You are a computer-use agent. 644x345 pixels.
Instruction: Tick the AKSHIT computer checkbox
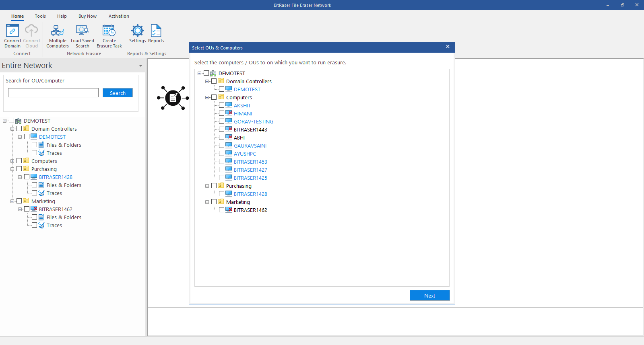point(222,105)
